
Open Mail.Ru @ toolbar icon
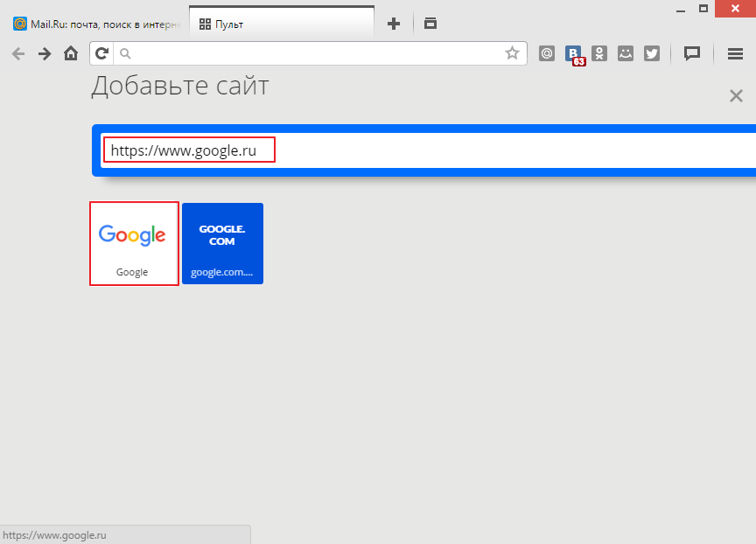pos(547,53)
